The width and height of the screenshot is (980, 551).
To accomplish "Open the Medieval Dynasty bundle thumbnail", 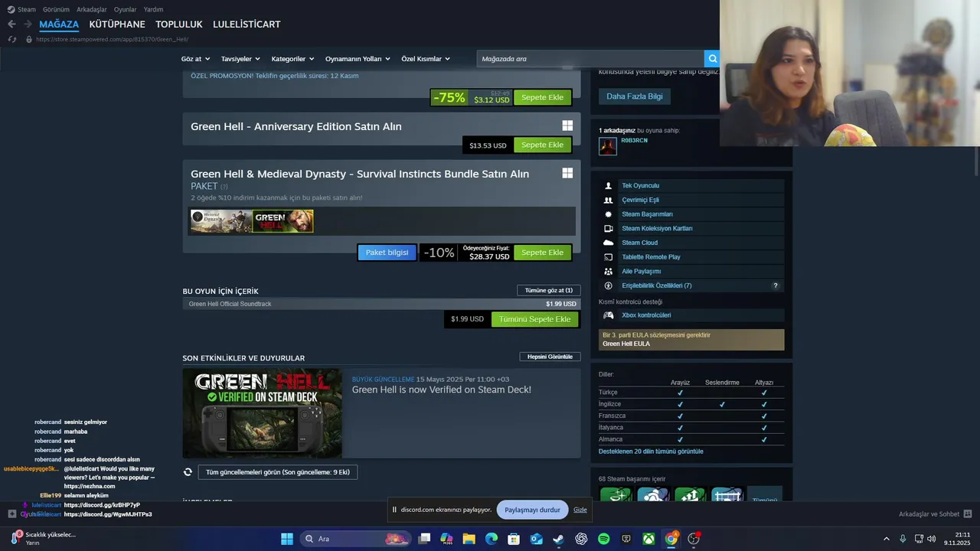I will [220, 221].
